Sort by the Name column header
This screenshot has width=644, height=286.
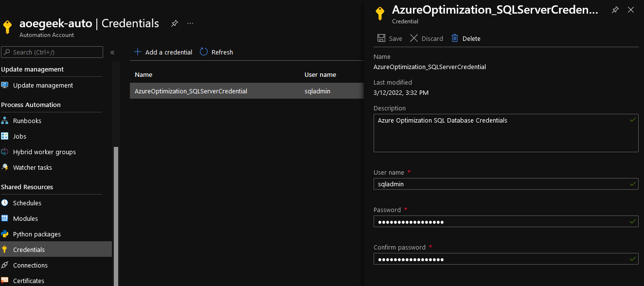143,74
